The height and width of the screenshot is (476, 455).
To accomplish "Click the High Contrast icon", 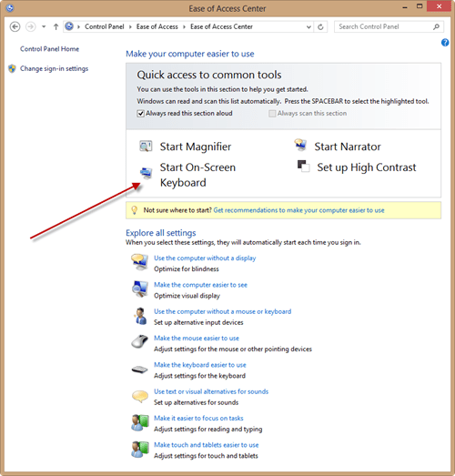I will (x=303, y=167).
